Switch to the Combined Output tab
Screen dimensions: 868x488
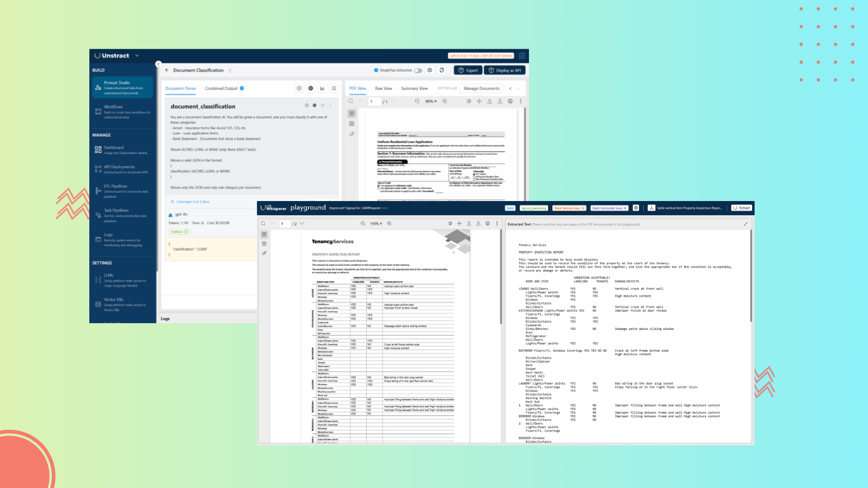220,88
